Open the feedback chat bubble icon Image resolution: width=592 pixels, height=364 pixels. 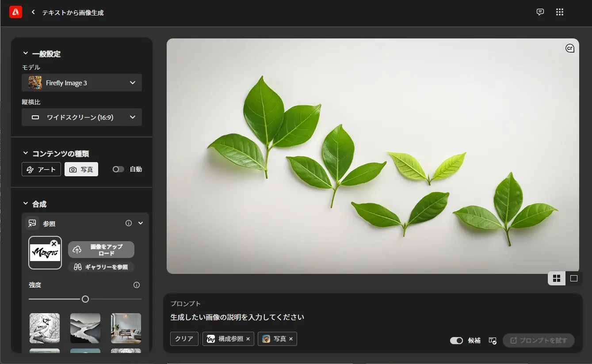click(540, 12)
